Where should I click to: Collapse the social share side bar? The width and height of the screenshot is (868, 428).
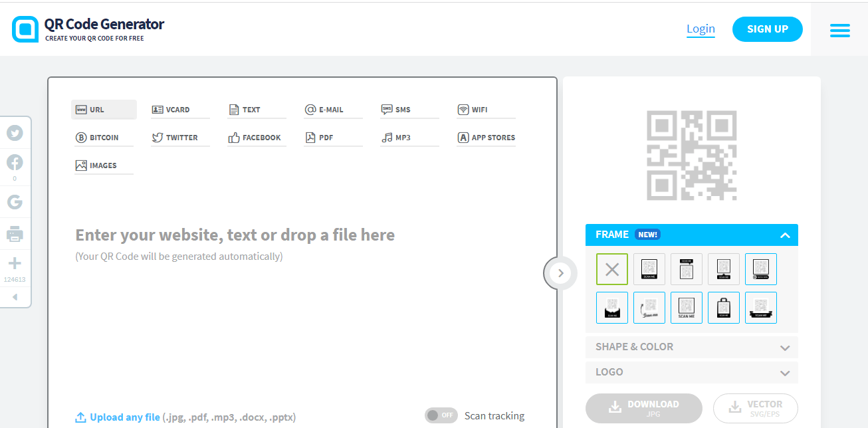[15, 297]
